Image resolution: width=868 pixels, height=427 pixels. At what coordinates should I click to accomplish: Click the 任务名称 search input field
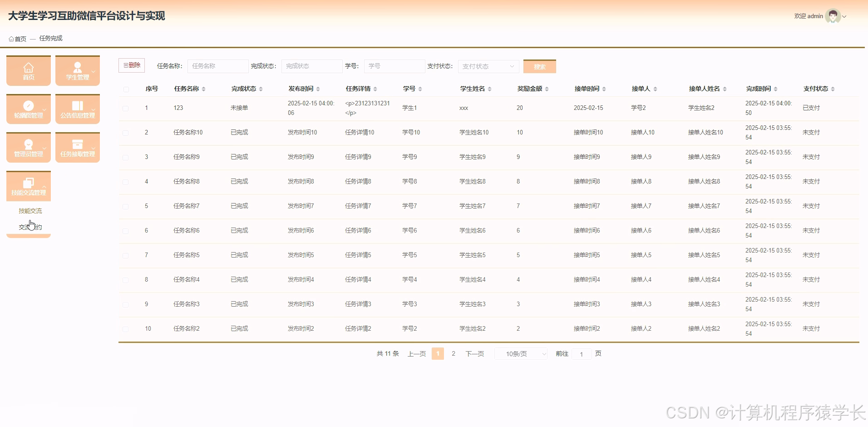point(217,66)
